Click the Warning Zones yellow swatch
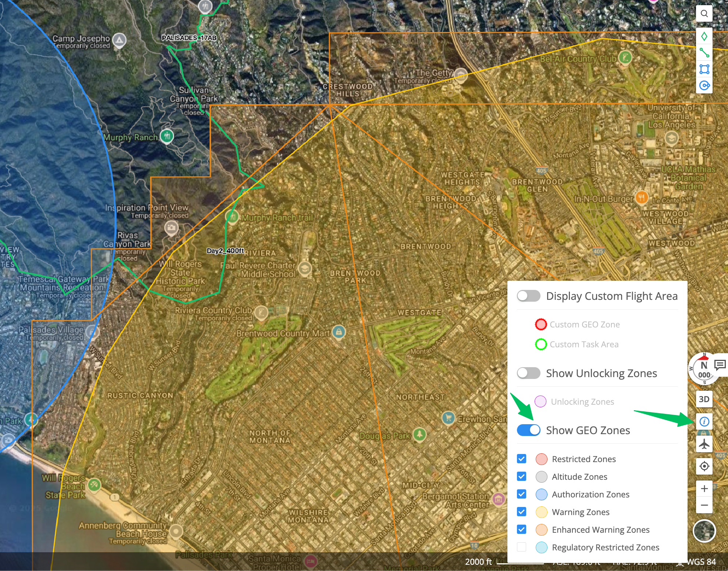Viewport: 728px width, 571px height. click(542, 512)
